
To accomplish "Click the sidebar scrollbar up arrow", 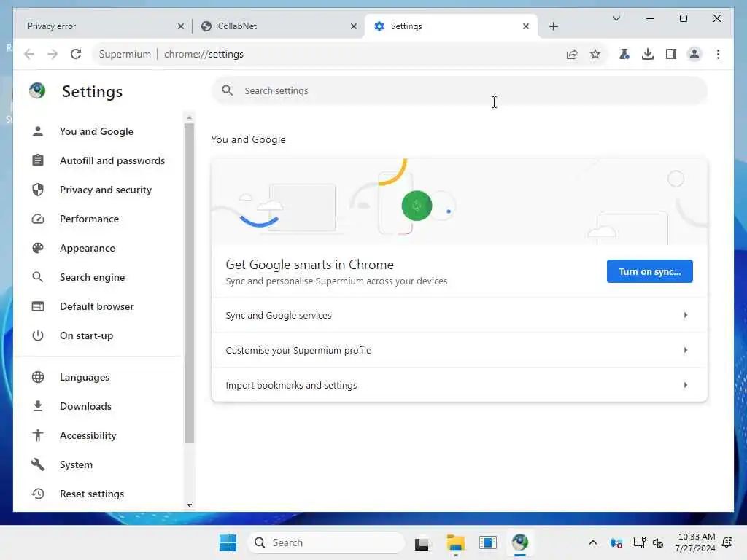I will 189,117.
